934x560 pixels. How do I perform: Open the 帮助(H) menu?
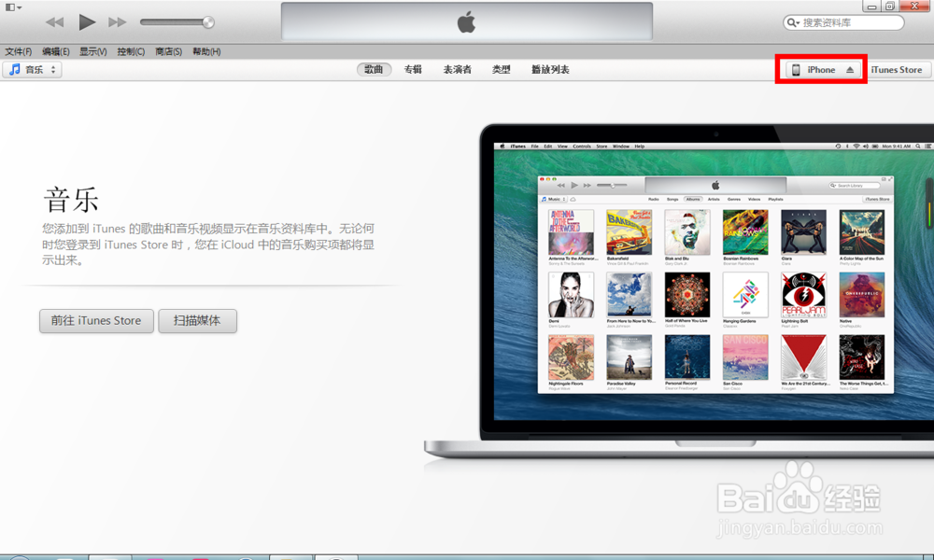pyautogui.click(x=206, y=51)
